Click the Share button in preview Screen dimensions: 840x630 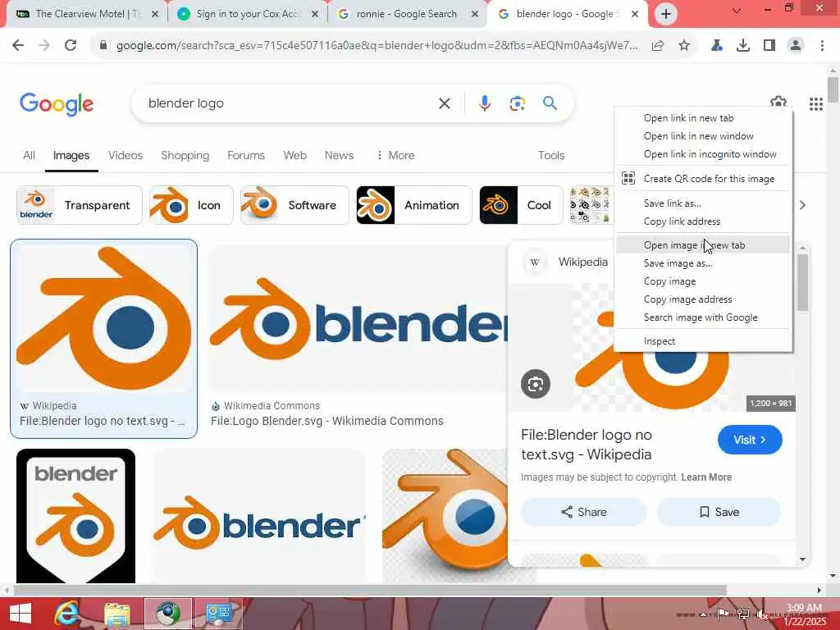pos(583,512)
